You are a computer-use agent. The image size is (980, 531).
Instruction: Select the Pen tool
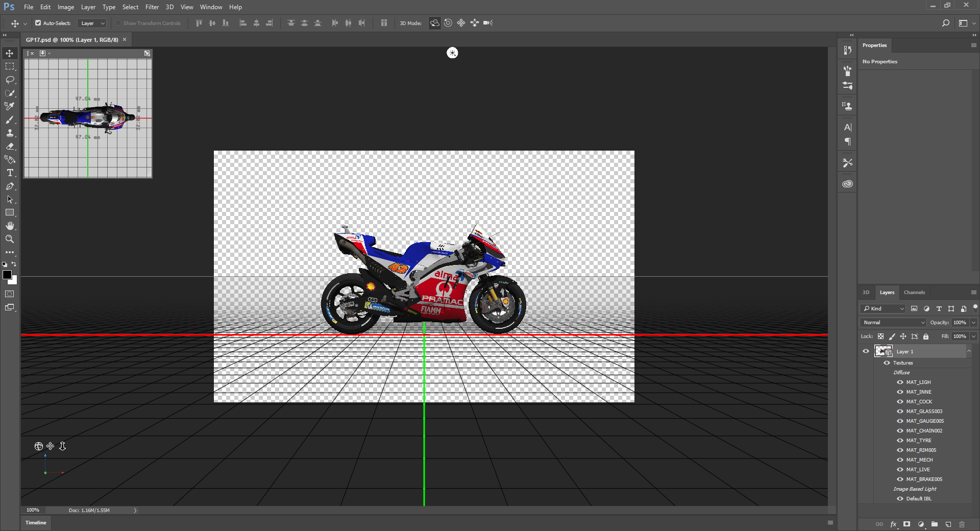pyautogui.click(x=10, y=186)
